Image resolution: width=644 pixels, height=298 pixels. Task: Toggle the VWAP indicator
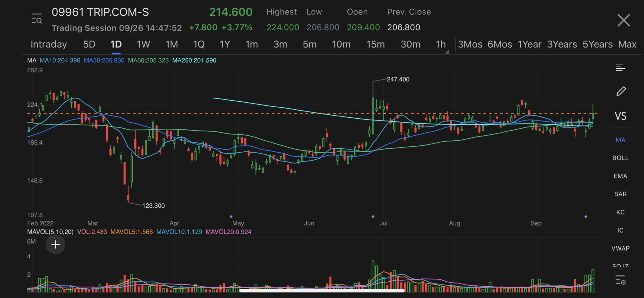(620, 248)
